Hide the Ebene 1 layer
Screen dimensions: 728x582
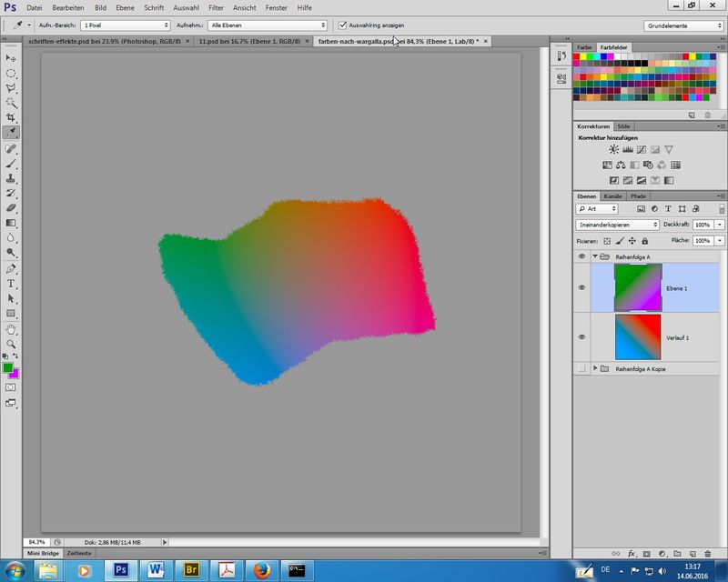click(x=581, y=287)
